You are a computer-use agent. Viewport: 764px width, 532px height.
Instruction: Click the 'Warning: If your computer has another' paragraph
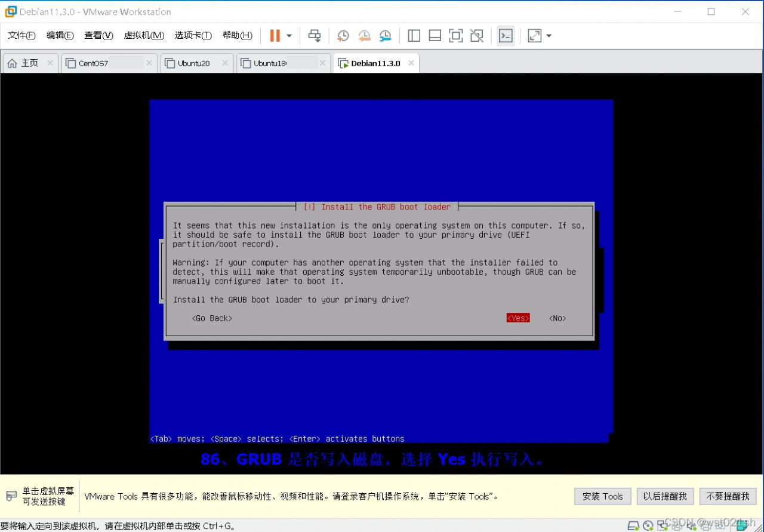(374, 272)
